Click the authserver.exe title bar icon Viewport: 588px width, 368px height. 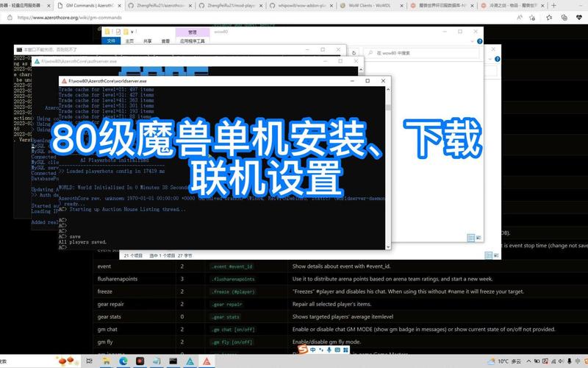[37, 61]
